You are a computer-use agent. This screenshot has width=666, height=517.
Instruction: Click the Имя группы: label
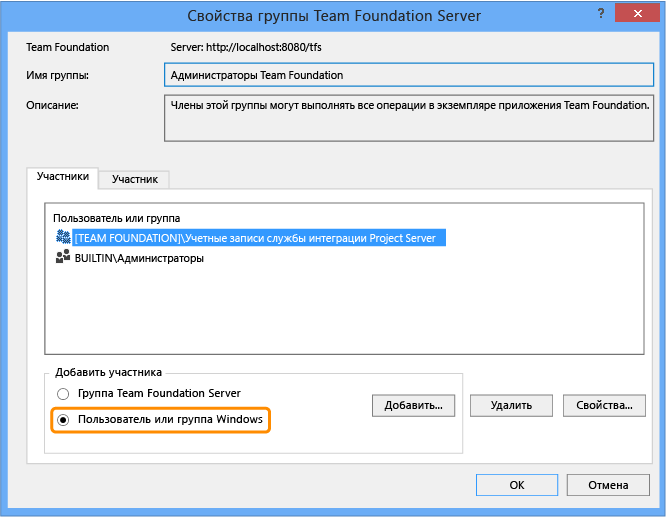point(57,76)
